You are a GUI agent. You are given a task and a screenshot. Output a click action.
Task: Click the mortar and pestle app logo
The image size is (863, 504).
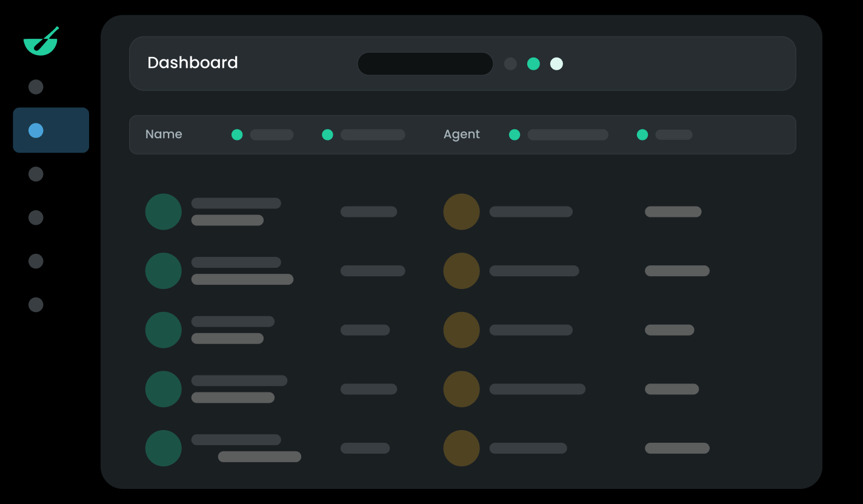(41, 41)
